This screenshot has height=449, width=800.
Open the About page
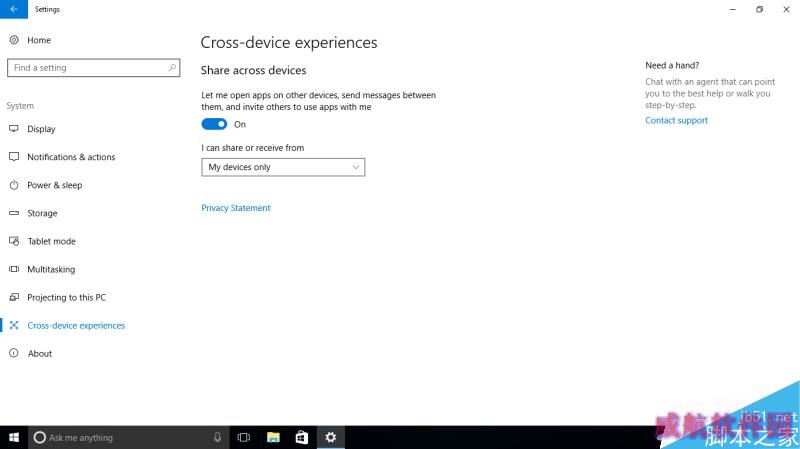(40, 353)
